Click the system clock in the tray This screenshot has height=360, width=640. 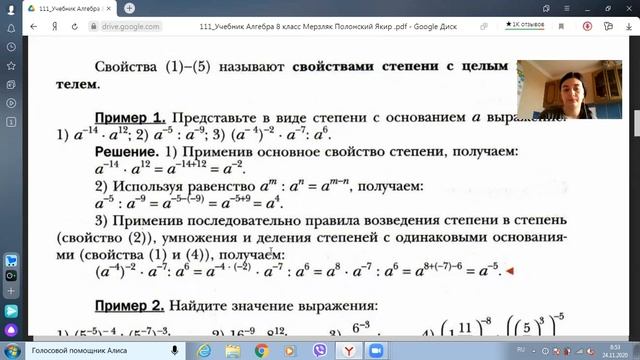pyautogui.click(x=615, y=351)
